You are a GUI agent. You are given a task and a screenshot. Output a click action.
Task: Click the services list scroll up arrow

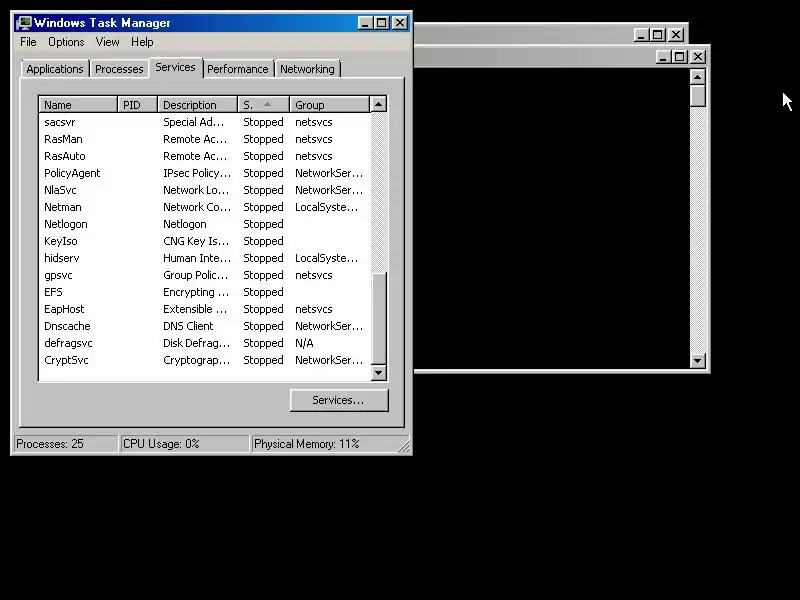pos(379,105)
